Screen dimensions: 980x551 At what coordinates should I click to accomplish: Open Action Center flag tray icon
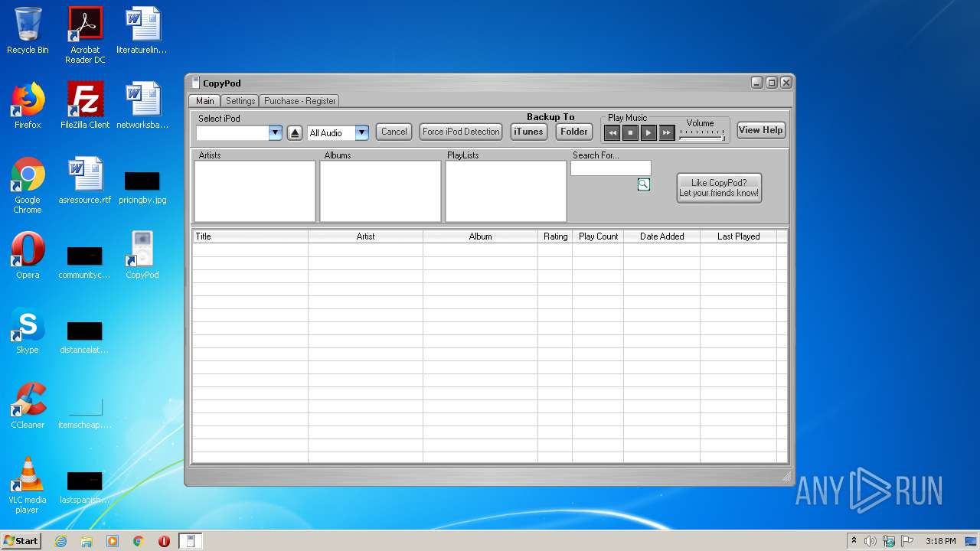(906, 541)
